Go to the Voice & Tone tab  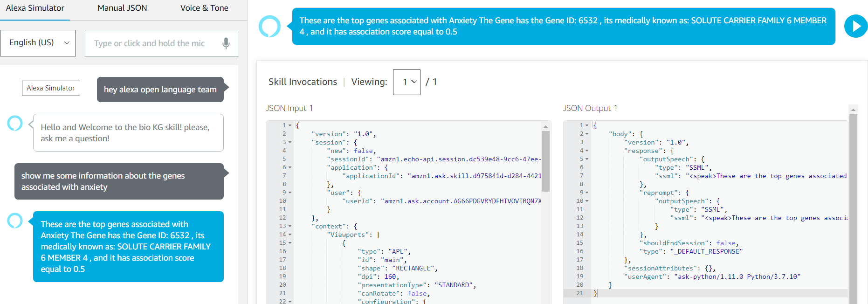tap(204, 8)
